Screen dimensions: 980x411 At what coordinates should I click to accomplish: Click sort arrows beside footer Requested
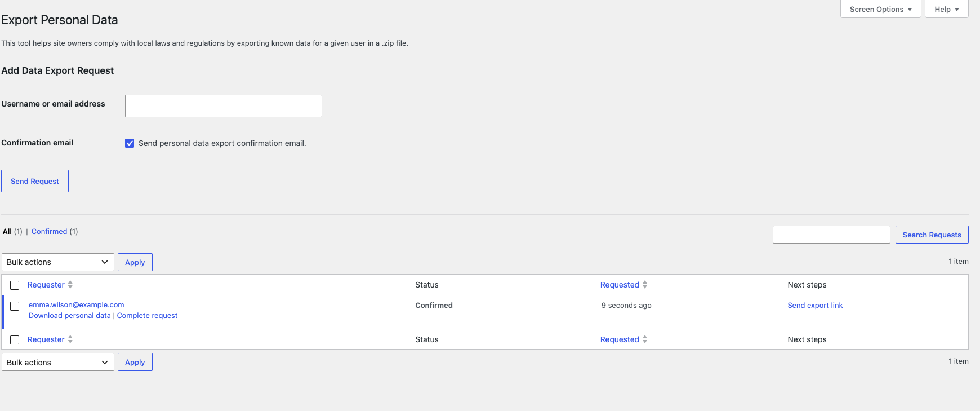(645, 339)
